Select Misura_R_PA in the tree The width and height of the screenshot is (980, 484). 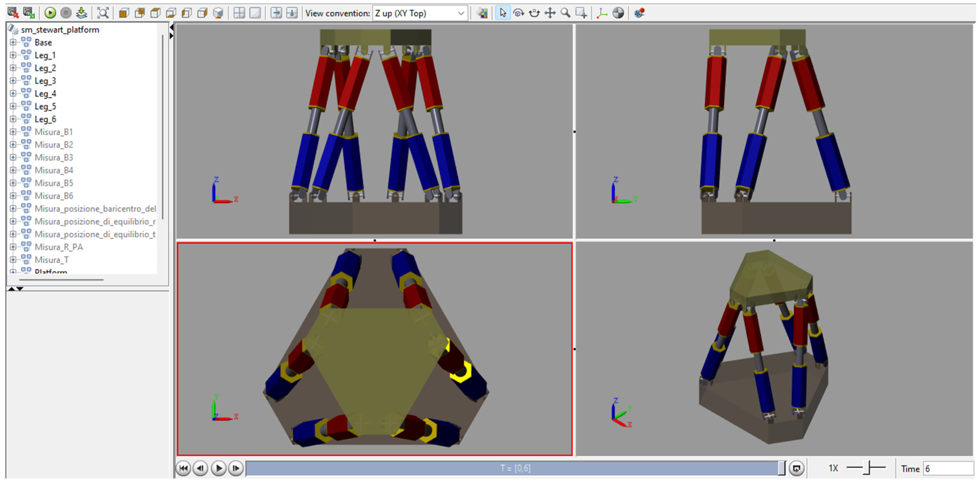(x=59, y=247)
